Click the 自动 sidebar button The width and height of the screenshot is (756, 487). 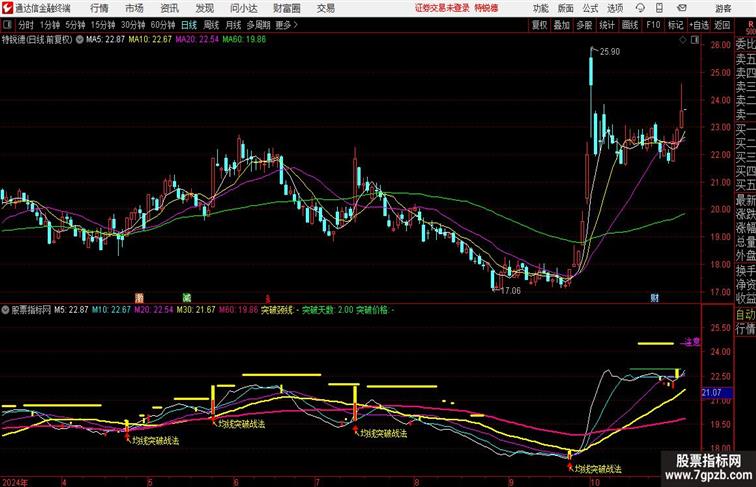(745, 314)
